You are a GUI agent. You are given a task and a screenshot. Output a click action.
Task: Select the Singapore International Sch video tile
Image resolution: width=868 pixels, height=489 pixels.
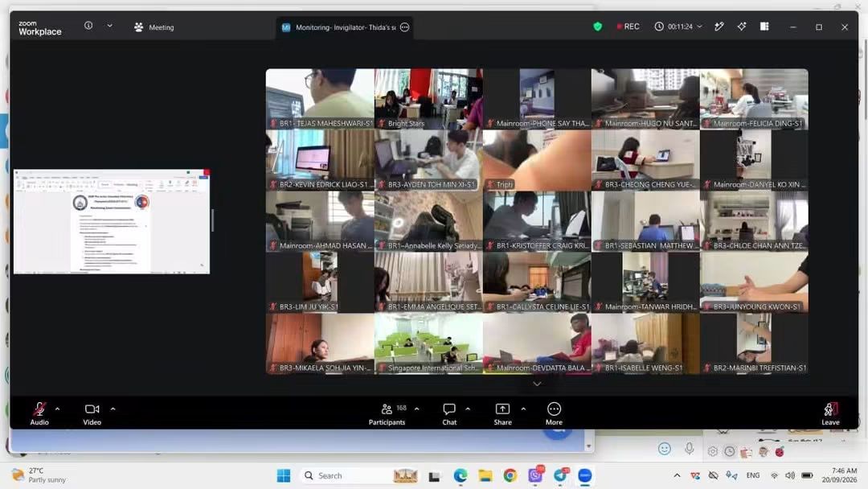[x=428, y=344]
